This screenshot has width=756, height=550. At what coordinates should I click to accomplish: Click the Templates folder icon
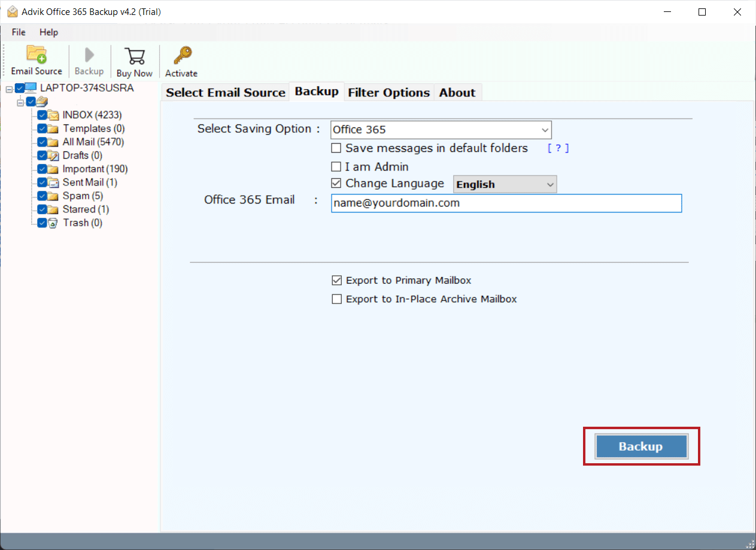click(x=53, y=129)
